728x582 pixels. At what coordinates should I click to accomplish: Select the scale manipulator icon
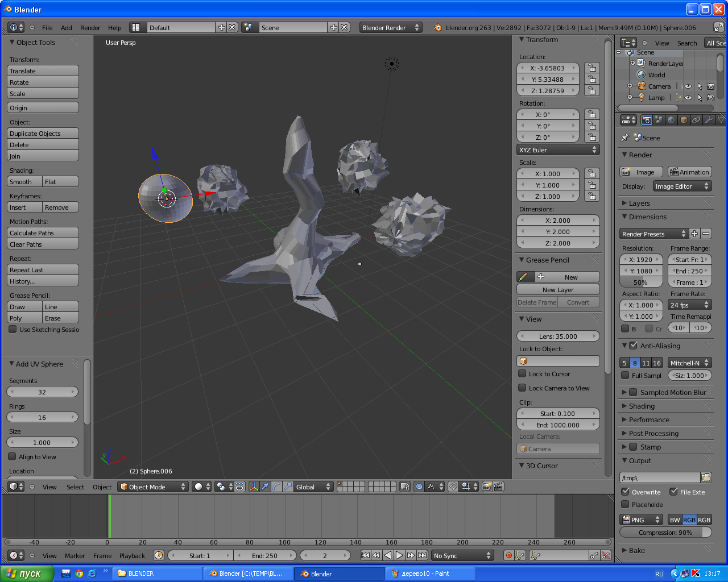click(288, 487)
